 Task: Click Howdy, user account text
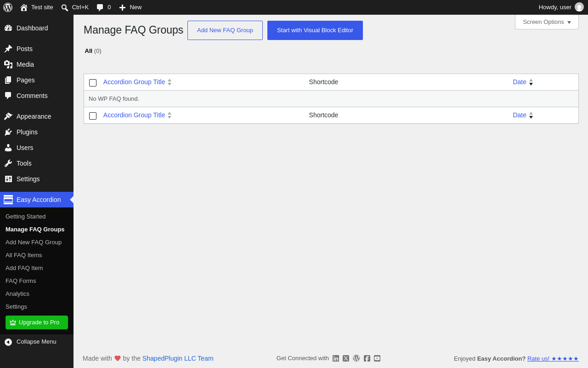(555, 7)
